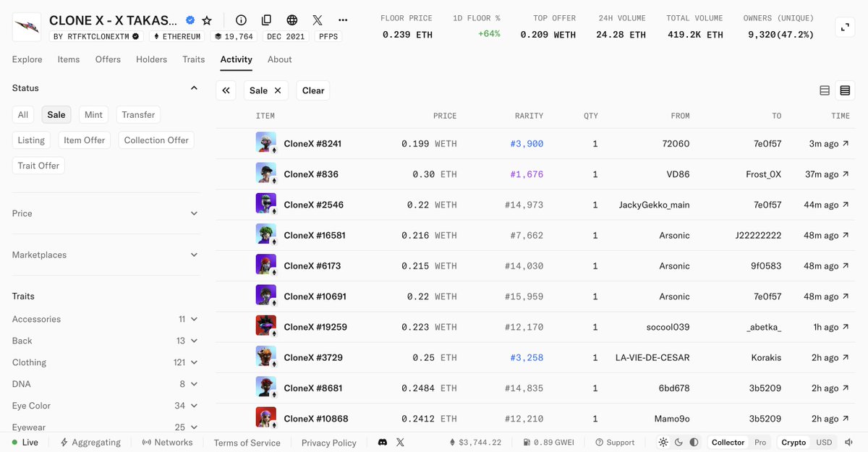Open the X (Twitter) icon in the header
The height and width of the screenshot is (452, 868).
(x=318, y=20)
